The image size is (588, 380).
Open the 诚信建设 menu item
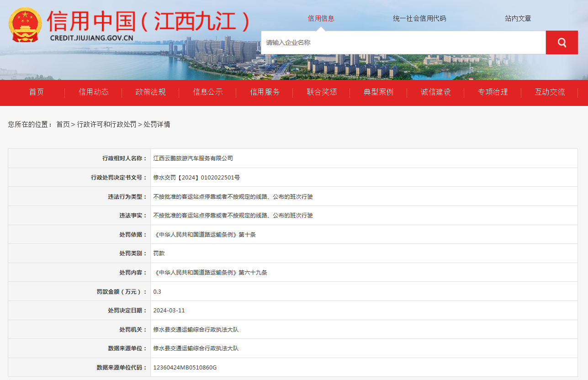coord(436,92)
